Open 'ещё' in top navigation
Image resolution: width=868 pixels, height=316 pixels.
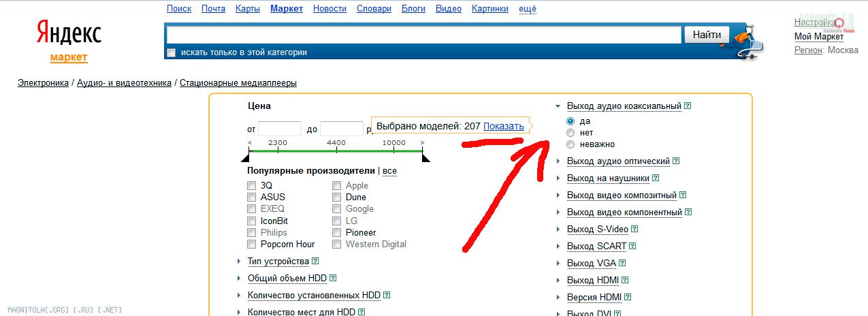528,9
